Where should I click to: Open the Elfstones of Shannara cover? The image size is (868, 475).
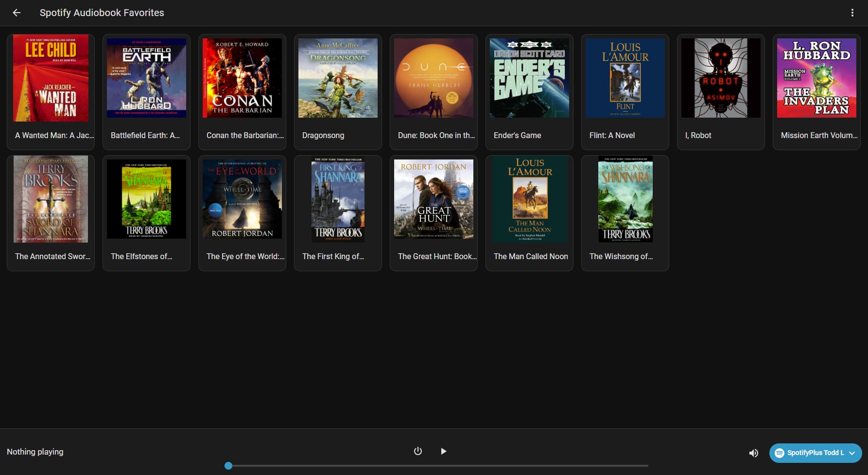(x=146, y=199)
